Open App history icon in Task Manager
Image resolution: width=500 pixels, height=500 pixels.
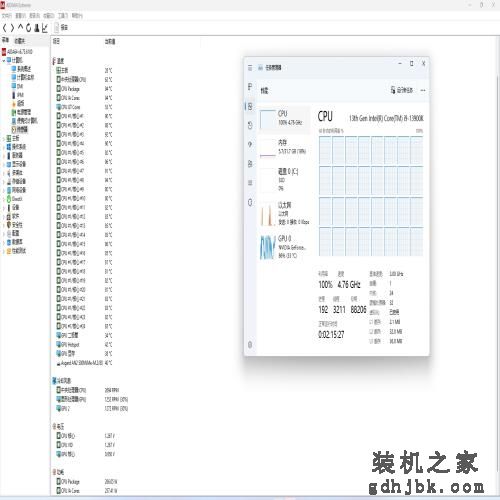pos(250,125)
